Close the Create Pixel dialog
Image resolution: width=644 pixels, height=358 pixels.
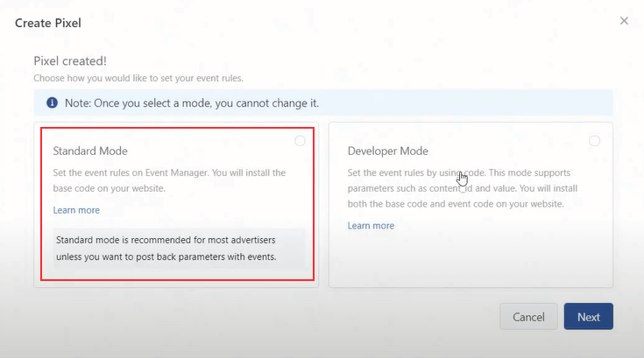pos(624,21)
